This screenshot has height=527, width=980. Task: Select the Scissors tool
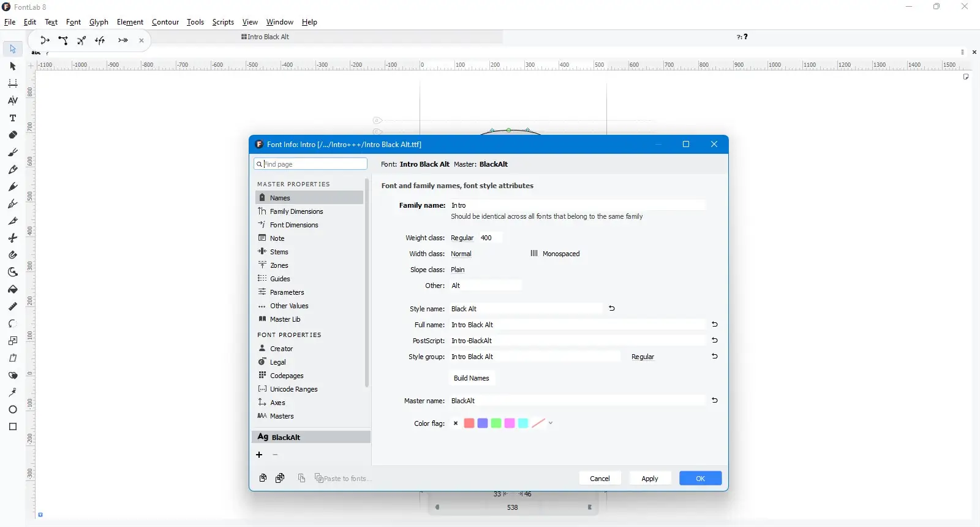[13, 238]
